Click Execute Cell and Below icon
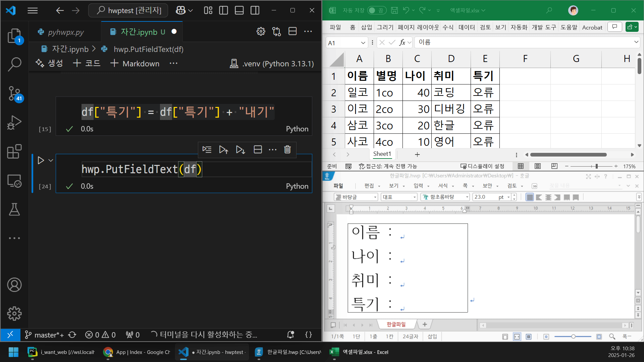 pos(240,149)
